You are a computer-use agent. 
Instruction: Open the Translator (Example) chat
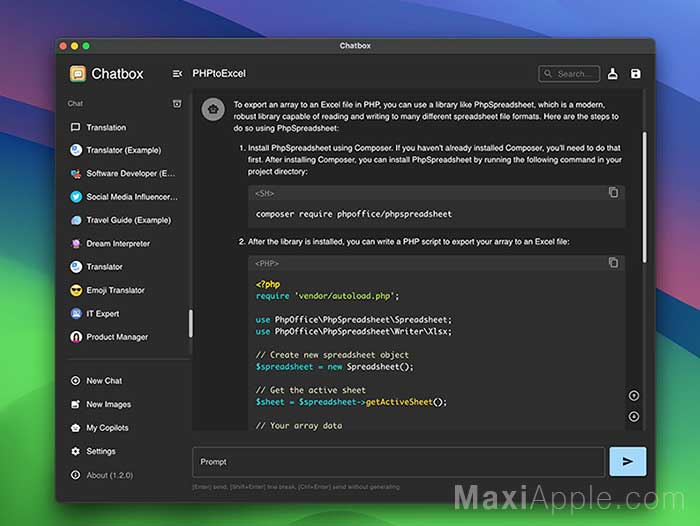[125, 150]
